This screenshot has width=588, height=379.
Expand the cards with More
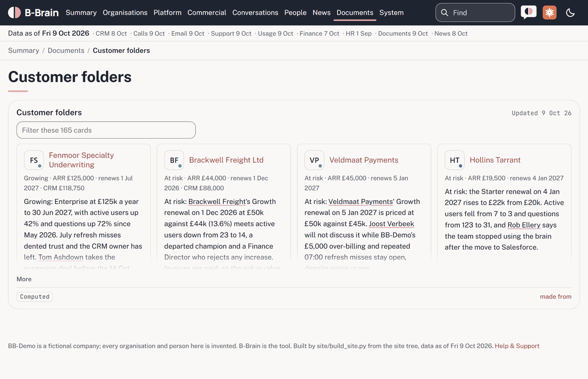click(x=24, y=279)
